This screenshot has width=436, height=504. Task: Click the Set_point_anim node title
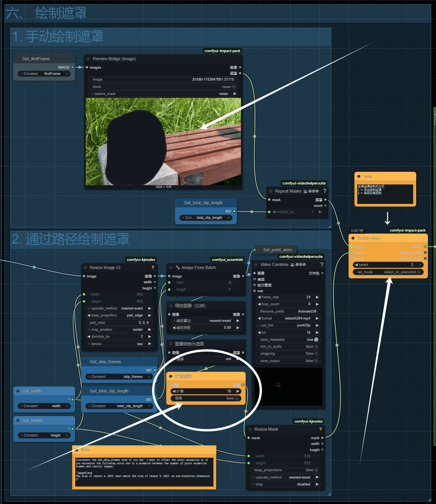(x=277, y=250)
